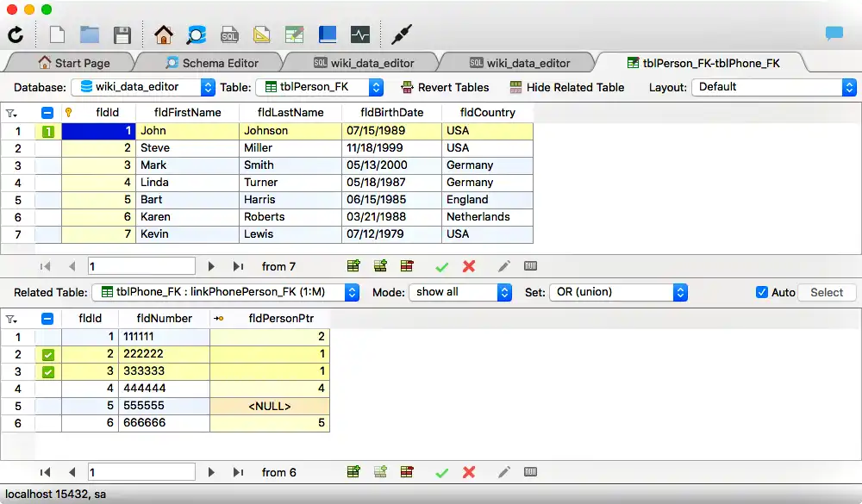862x504 pixels.
Task: Save using the floppy disk icon
Action: click(122, 35)
